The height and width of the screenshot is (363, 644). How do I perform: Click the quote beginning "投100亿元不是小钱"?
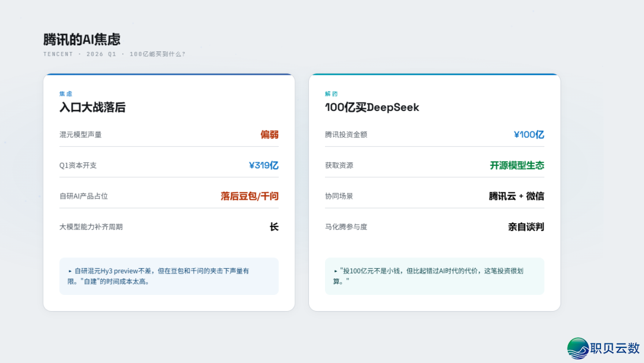click(435, 276)
